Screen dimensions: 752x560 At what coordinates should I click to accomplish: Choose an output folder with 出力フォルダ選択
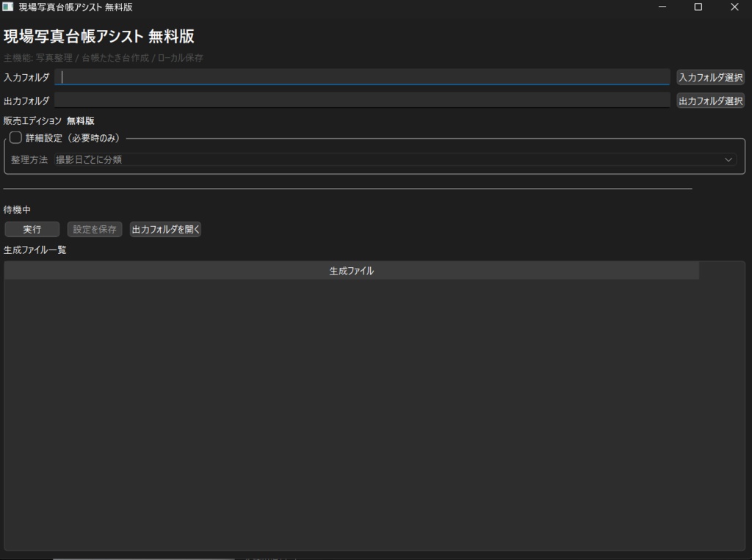[709, 101]
